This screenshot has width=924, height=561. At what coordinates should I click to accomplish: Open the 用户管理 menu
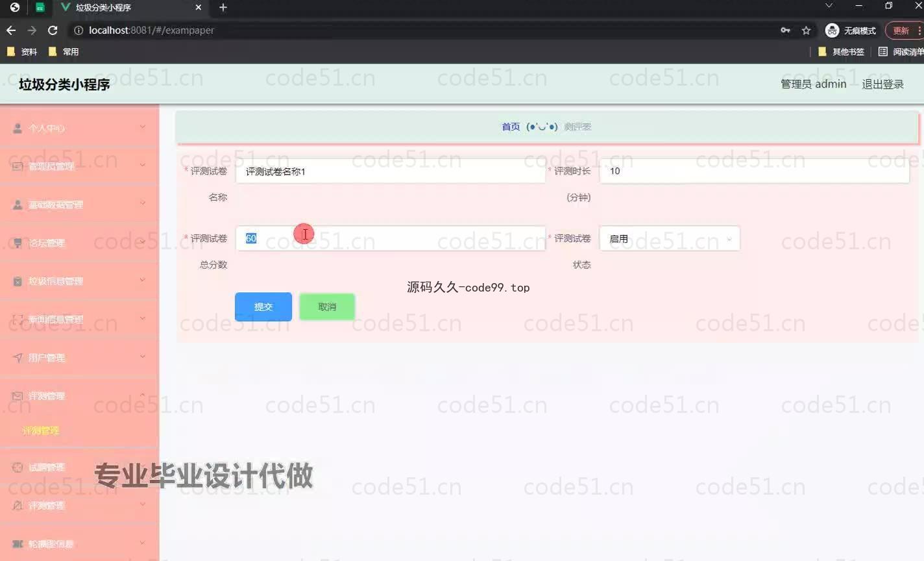click(79, 358)
